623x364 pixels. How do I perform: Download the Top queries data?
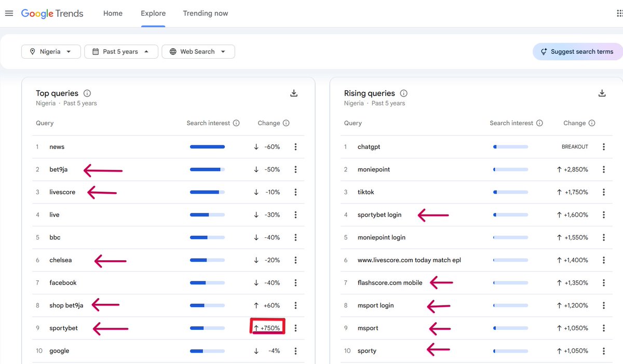[x=294, y=93]
